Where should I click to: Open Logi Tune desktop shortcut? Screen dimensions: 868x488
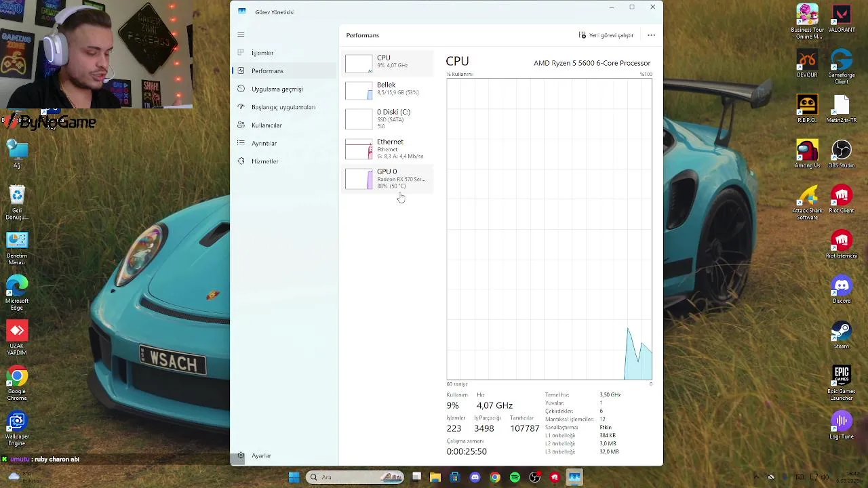(842, 426)
